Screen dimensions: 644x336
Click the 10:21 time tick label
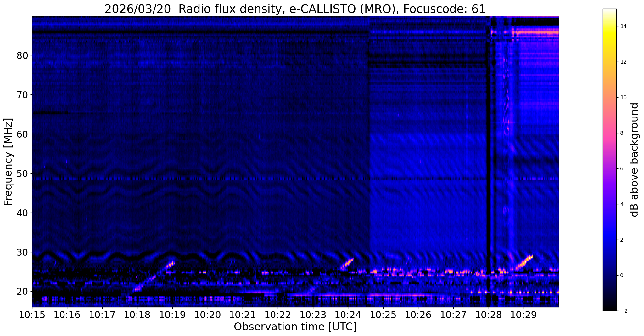[243, 315]
